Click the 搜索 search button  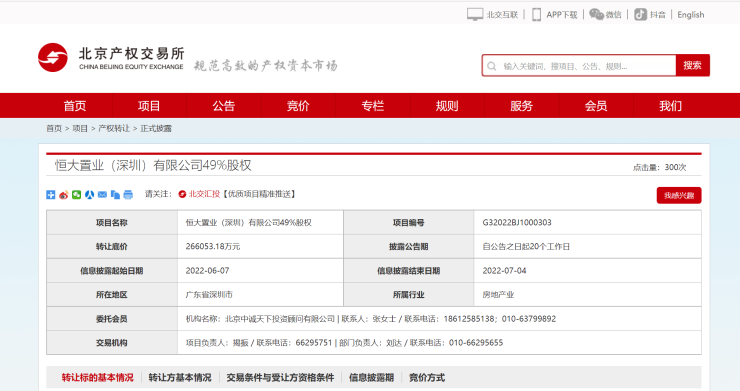pos(692,66)
